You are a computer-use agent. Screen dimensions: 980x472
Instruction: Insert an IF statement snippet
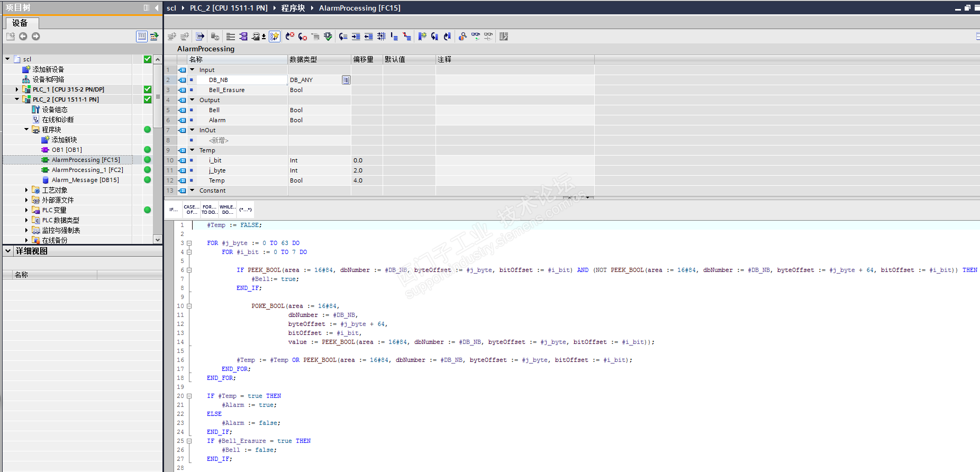(174, 210)
